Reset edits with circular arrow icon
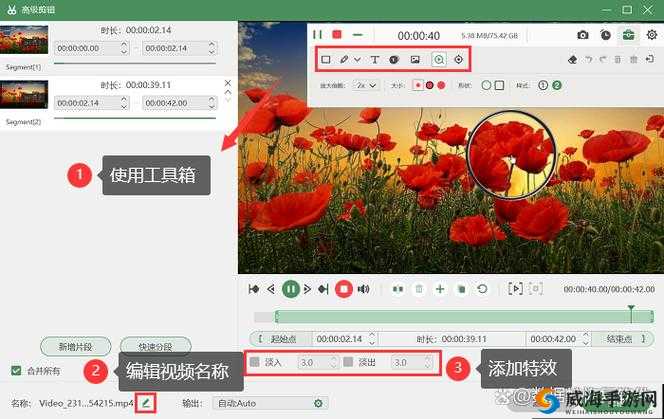 pos(482,289)
